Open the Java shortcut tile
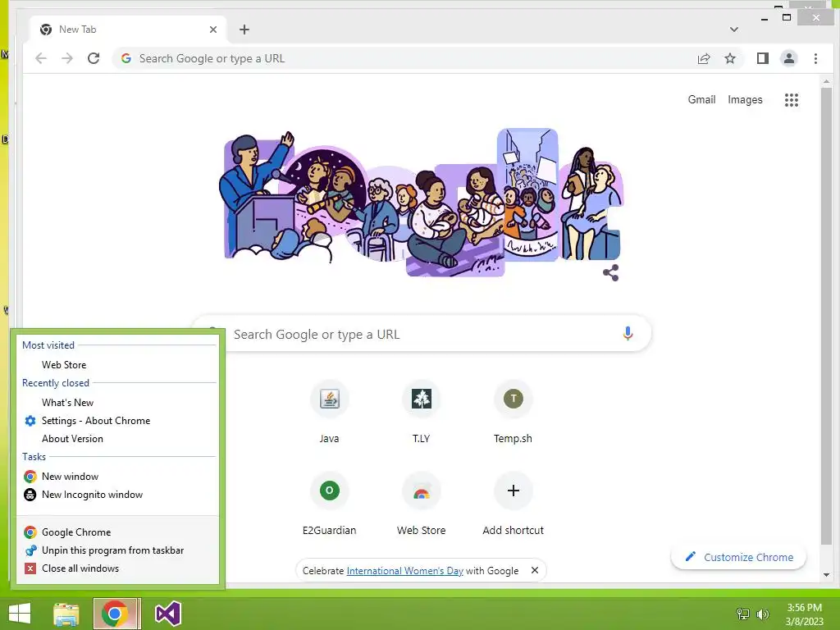 tap(330, 413)
